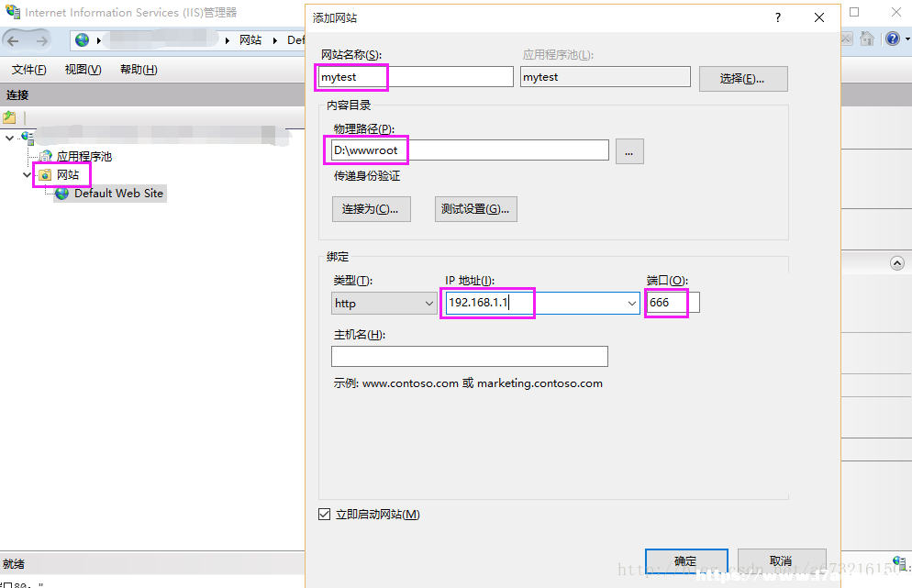The height and width of the screenshot is (588, 912).
Task: Click the connect icon in Connections panel
Action: (9, 117)
